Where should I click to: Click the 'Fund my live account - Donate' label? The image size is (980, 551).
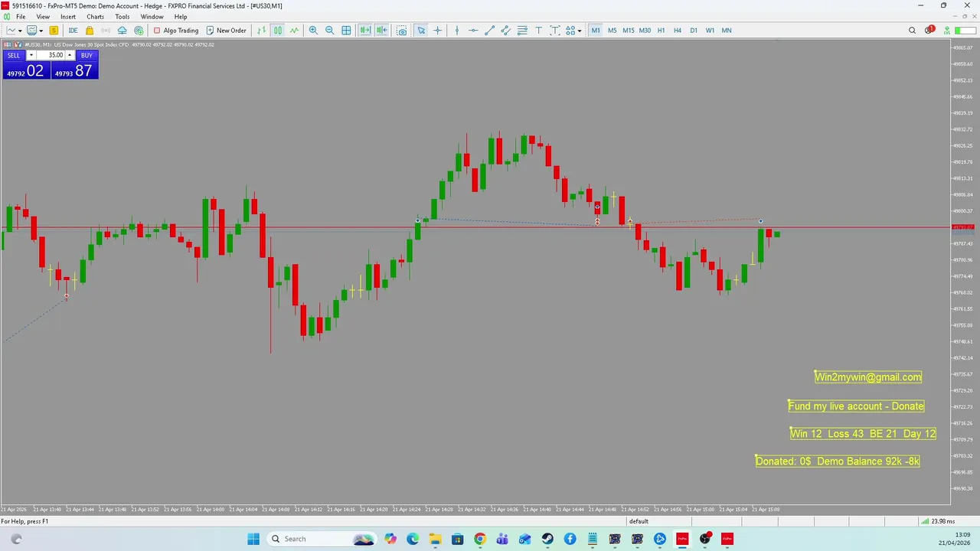tap(856, 406)
